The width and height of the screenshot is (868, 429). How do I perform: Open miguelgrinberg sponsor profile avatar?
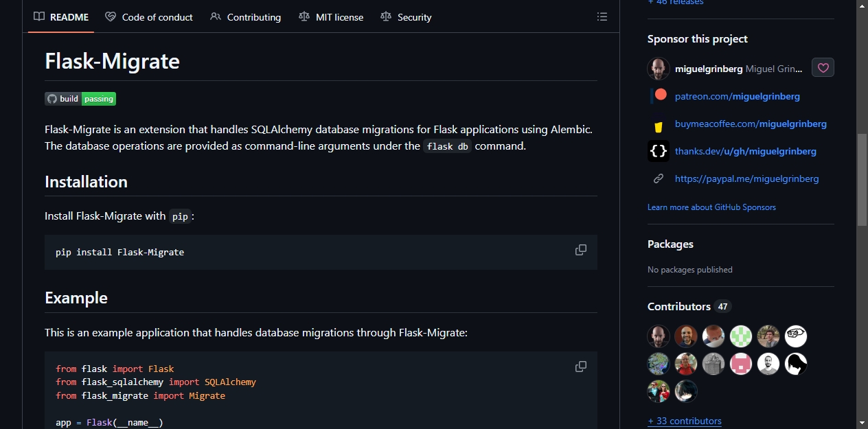pos(659,69)
